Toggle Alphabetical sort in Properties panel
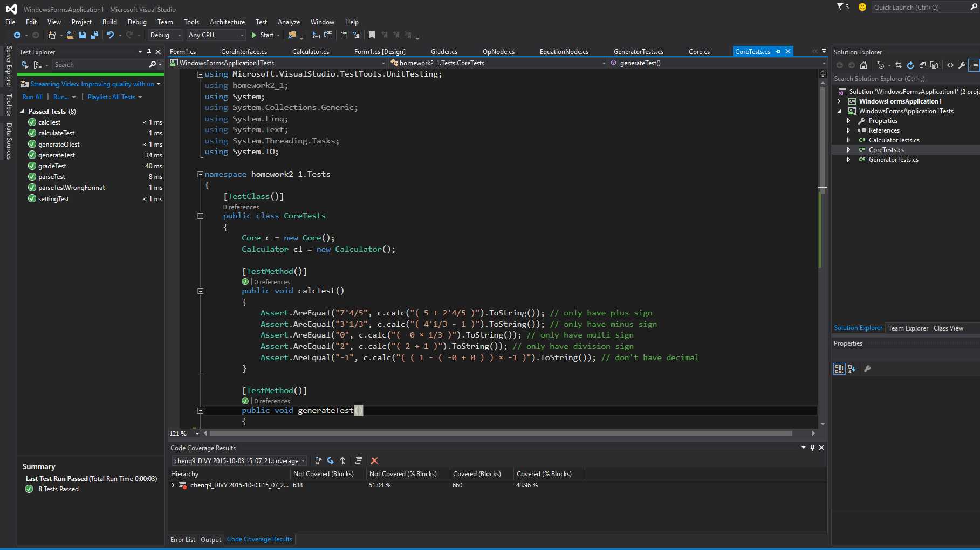 (852, 369)
